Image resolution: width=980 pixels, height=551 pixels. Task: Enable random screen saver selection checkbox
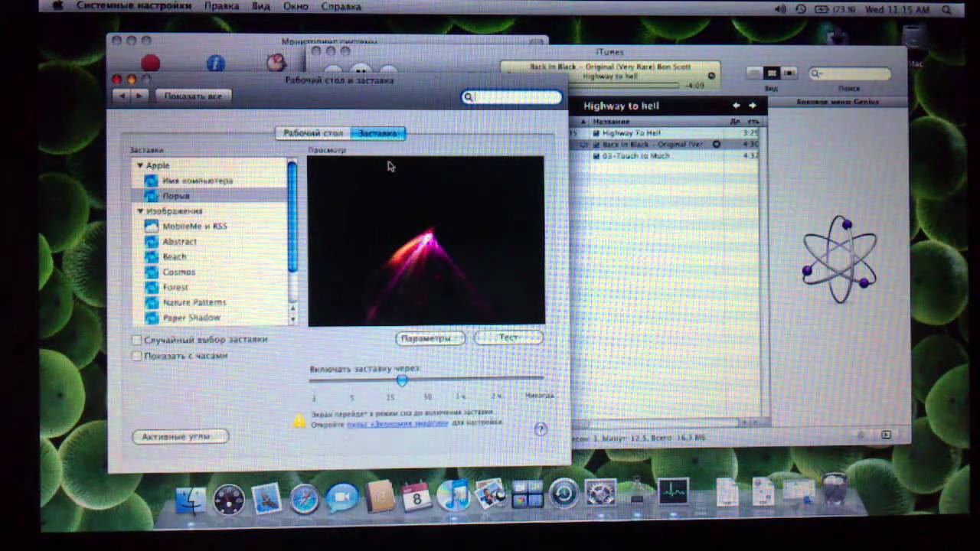pos(137,340)
